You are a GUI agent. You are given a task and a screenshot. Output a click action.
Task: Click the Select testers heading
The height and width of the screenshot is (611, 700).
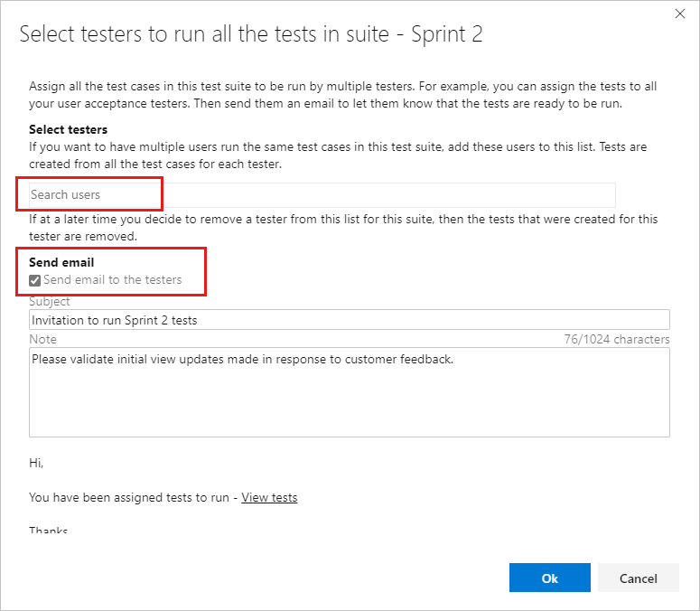[68, 129]
